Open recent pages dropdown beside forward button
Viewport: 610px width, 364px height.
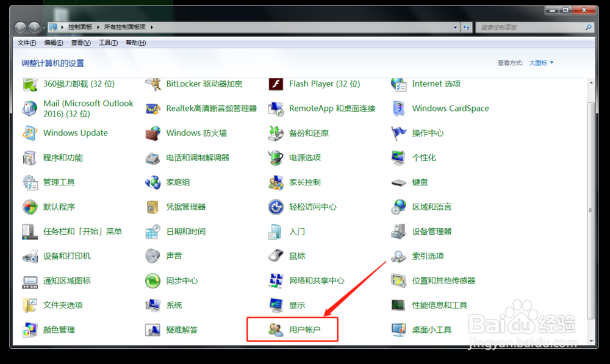[43, 27]
